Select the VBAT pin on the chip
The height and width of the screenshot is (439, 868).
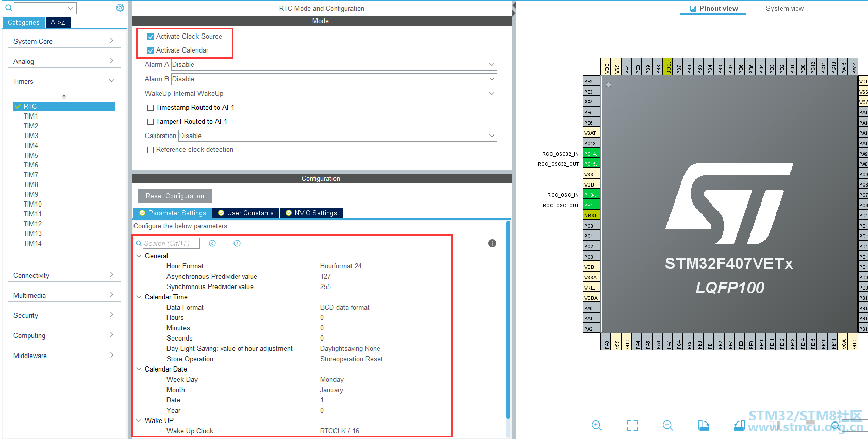click(x=591, y=133)
